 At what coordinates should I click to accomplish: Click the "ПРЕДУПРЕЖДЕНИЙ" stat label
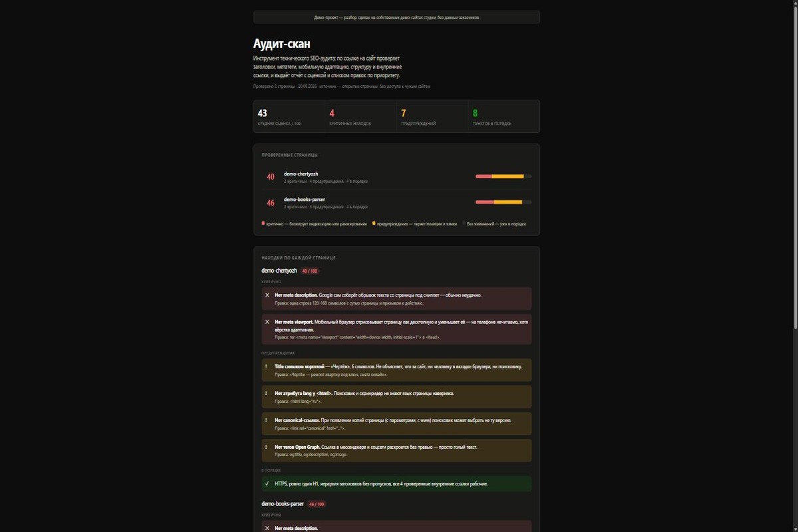click(x=418, y=124)
